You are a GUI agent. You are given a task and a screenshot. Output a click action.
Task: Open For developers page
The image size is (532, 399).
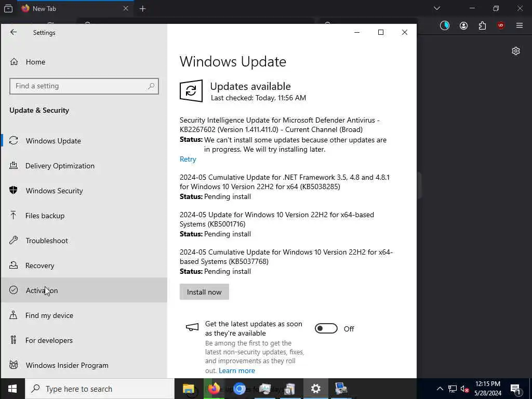[x=84, y=340]
